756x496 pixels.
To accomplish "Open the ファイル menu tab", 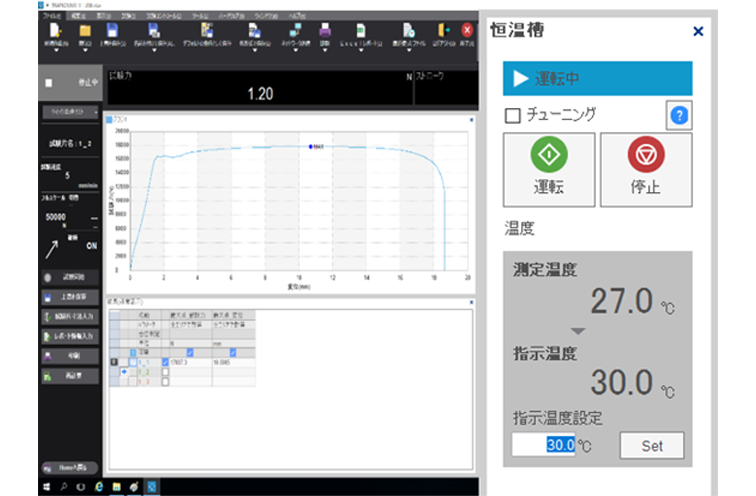I will point(51,16).
